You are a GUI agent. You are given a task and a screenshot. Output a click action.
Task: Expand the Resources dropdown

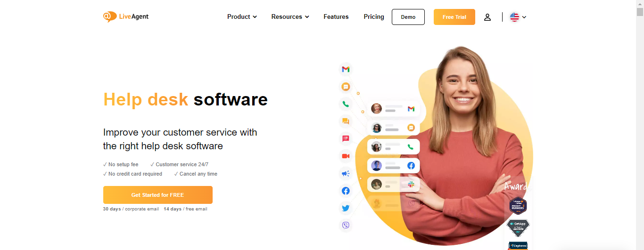click(x=290, y=16)
